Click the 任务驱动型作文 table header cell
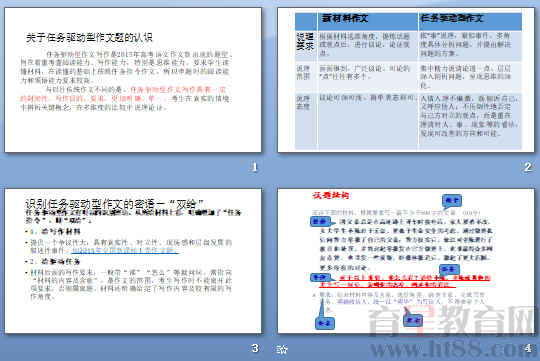540x361 pixels. pos(470,21)
